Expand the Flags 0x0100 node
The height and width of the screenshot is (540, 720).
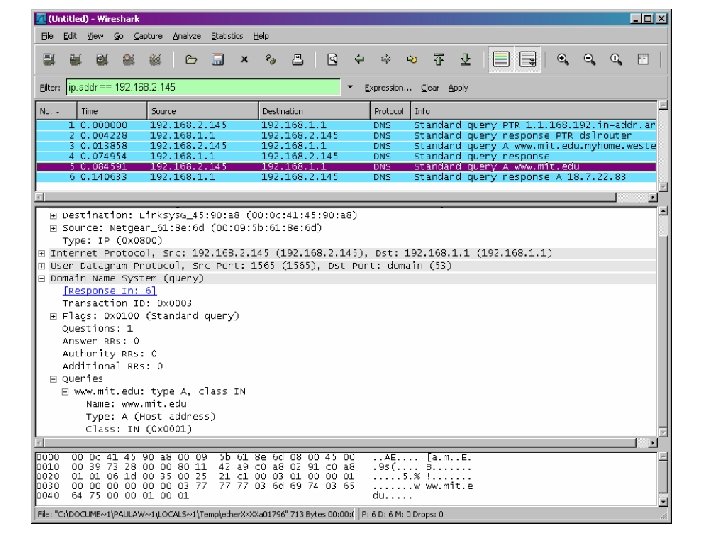53,316
